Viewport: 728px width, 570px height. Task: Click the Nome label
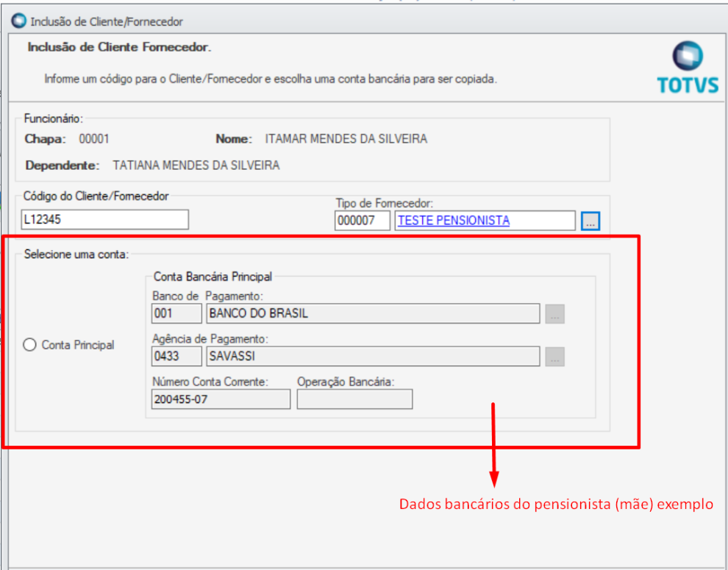234,139
